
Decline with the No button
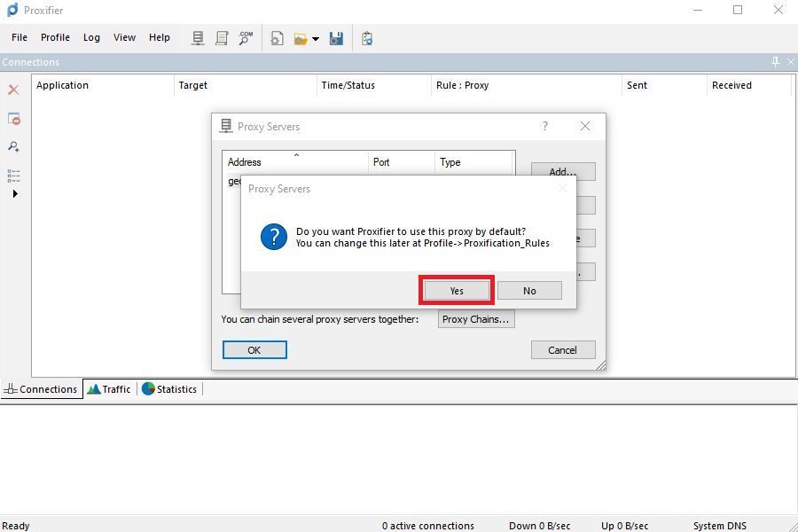(529, 291)
